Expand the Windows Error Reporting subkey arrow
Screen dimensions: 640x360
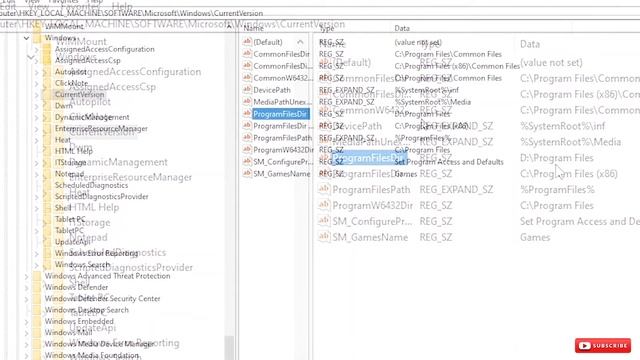coord(36,253)
